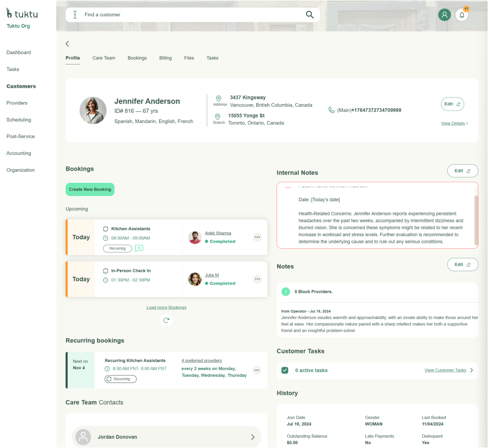Switch to the Billing tab
Screen dimensions: 488x448
pos(165,58)
